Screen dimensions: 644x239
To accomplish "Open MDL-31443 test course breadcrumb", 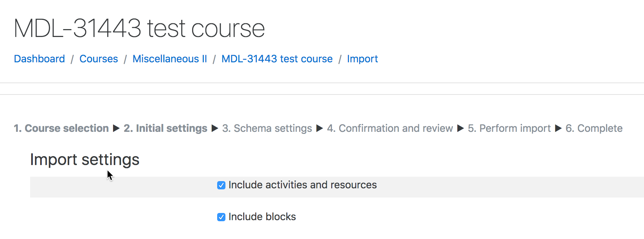I will coord(277,59).
